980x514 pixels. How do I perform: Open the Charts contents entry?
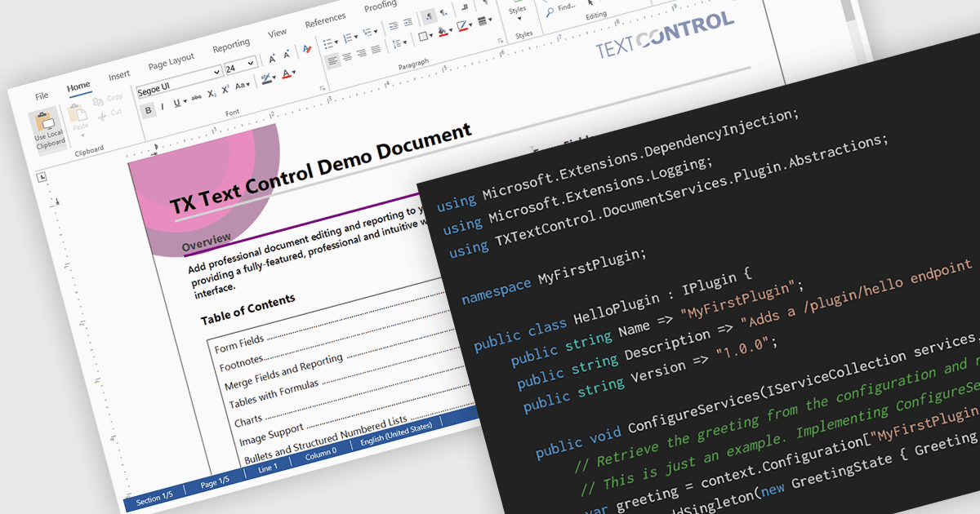click(248, 420)
